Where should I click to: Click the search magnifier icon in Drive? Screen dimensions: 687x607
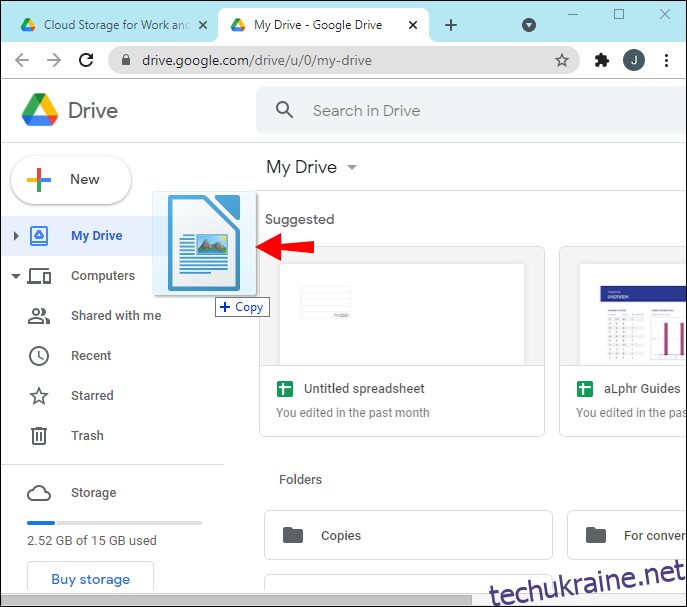pos(284,110)
